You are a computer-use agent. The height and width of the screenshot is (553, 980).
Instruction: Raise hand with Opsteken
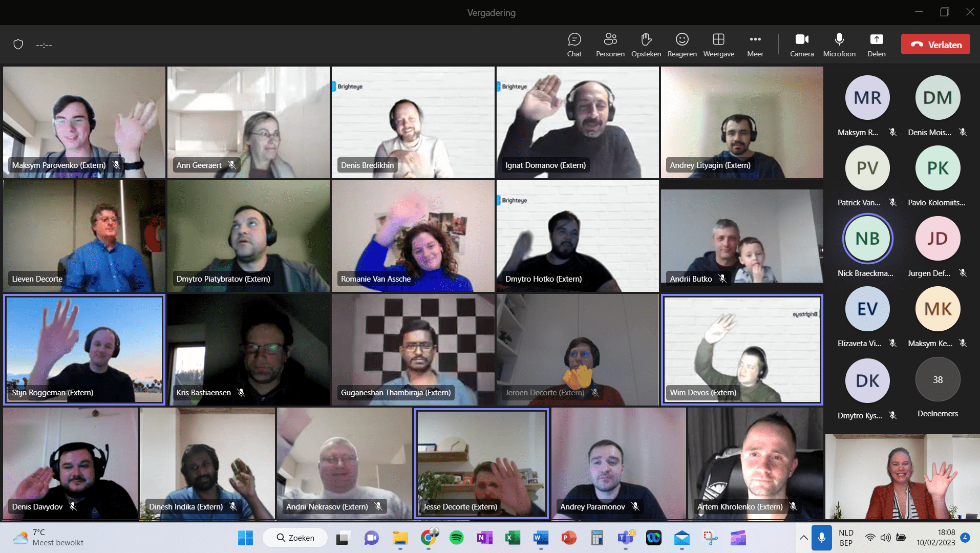tap(646, 45)
